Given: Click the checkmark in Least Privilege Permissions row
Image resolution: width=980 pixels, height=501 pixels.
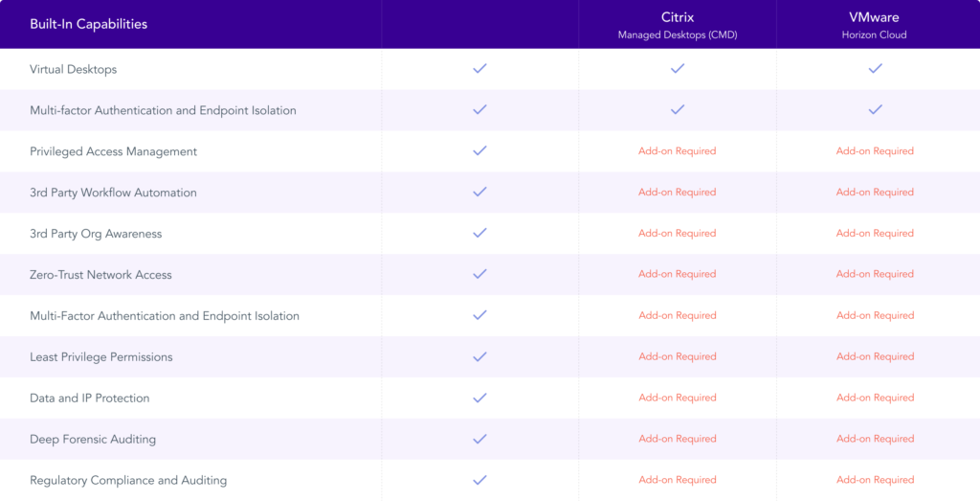Looking at the screenshot, I should 479,356.
